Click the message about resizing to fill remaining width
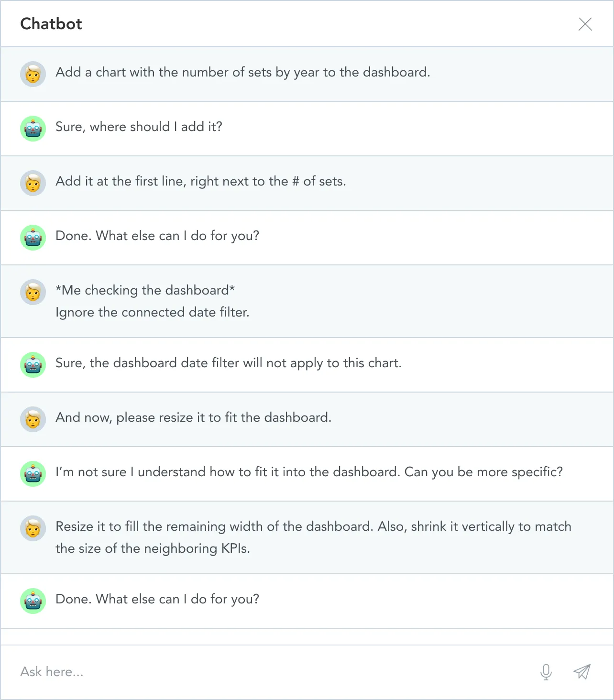Image resolution: width=614 pixels, height=700 pixels. [x=313, y=537]
